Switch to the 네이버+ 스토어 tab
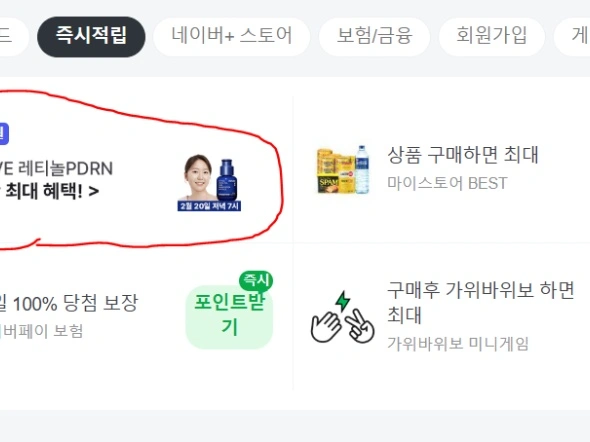 [x=231, y=36]
